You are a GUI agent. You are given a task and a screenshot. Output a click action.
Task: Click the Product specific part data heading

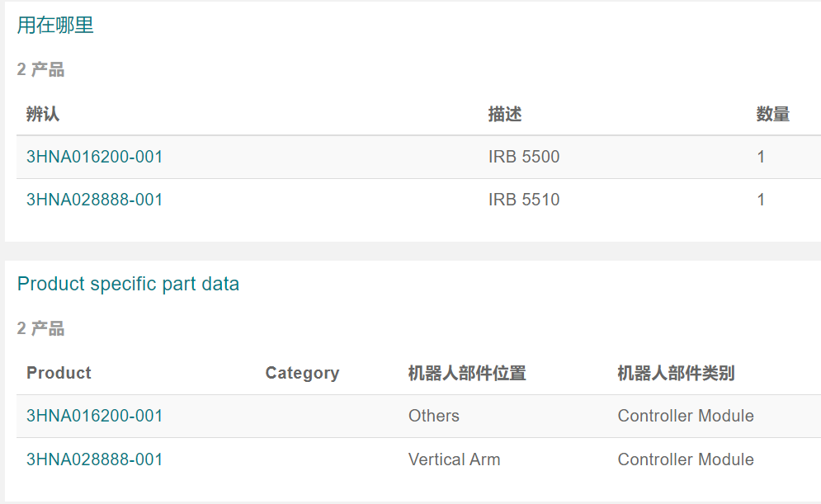click(128, 284)
